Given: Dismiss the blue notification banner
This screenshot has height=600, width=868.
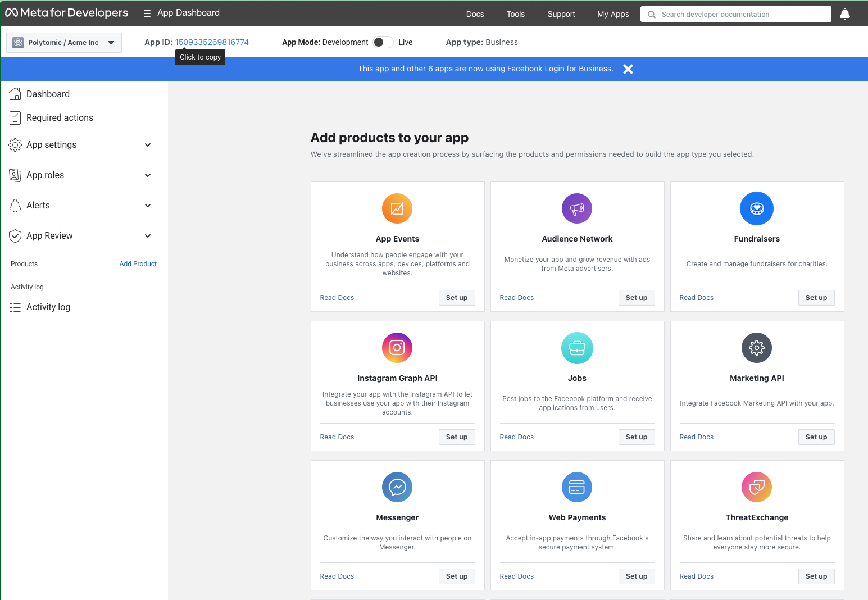Looking at the screenshot, I should 628,69.
